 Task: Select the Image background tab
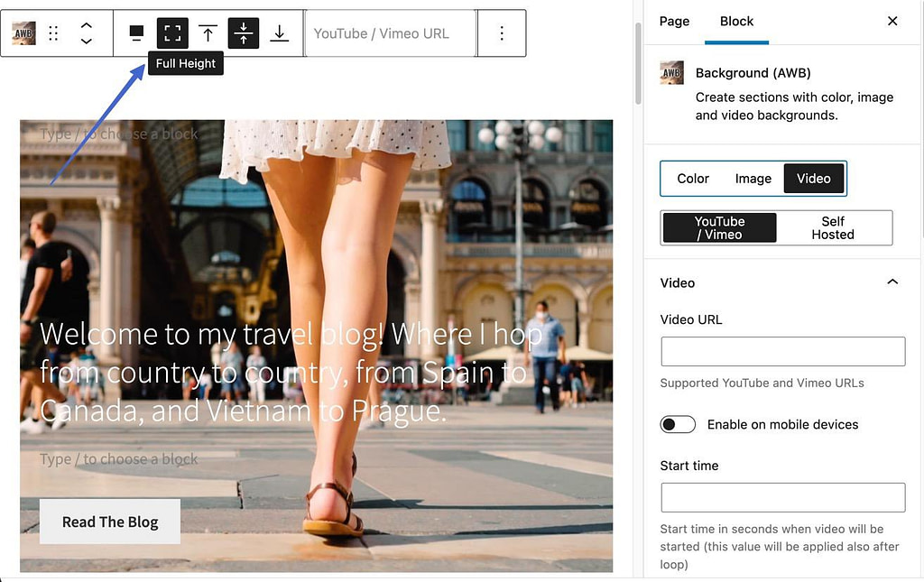click(753, 179)
